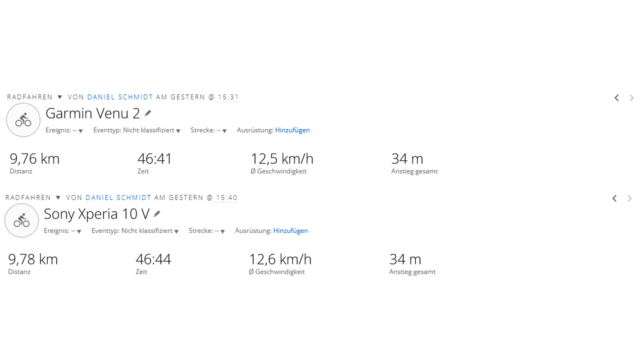
Task: Click Hinzufügen equipment link for Garmin Venu 2
Action: [292, 130]
